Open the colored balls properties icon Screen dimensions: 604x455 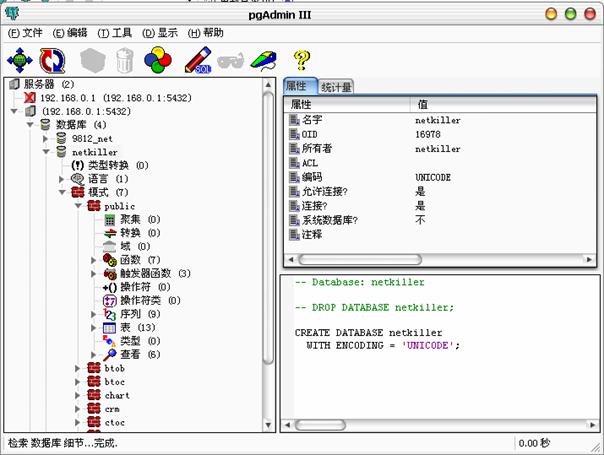[x=158, y=60]
